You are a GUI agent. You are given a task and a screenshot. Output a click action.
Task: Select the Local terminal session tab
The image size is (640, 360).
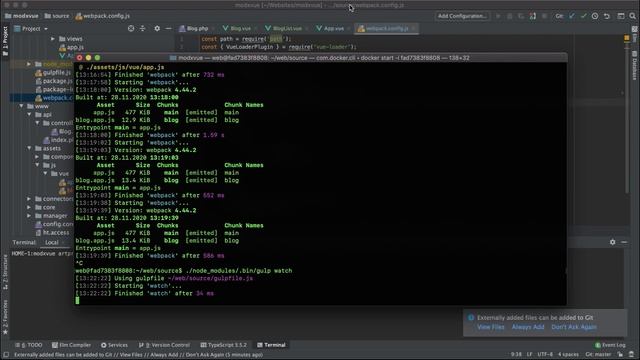point(52,242)
